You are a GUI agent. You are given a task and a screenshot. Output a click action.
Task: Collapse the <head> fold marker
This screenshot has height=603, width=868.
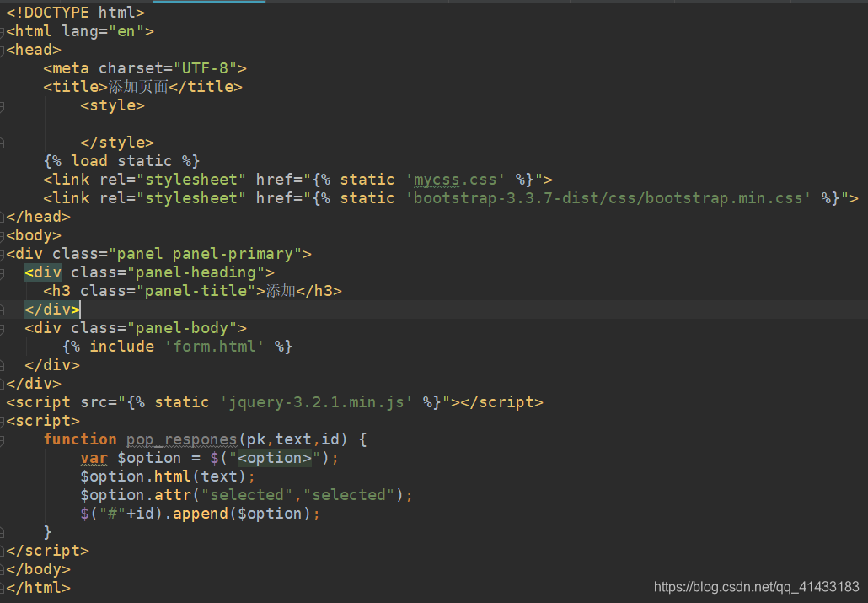3,51
